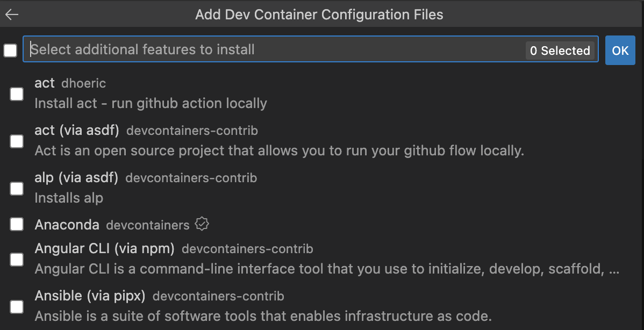Toggle the select-all checkbox

(x=10, y=51)
